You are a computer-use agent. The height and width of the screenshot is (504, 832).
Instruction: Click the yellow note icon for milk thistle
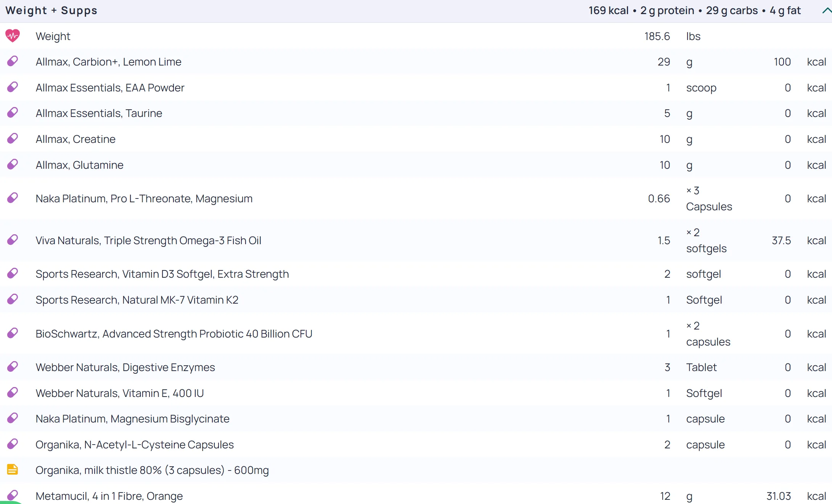[13, 470]
